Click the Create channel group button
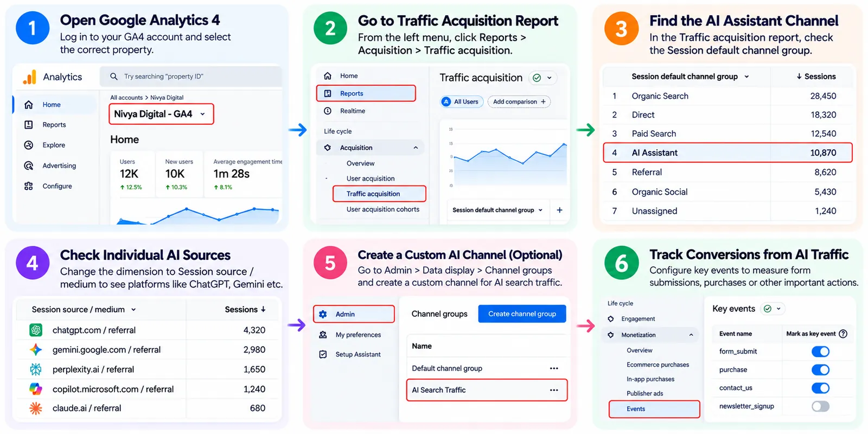868x434 pixels. click(522, 314)
